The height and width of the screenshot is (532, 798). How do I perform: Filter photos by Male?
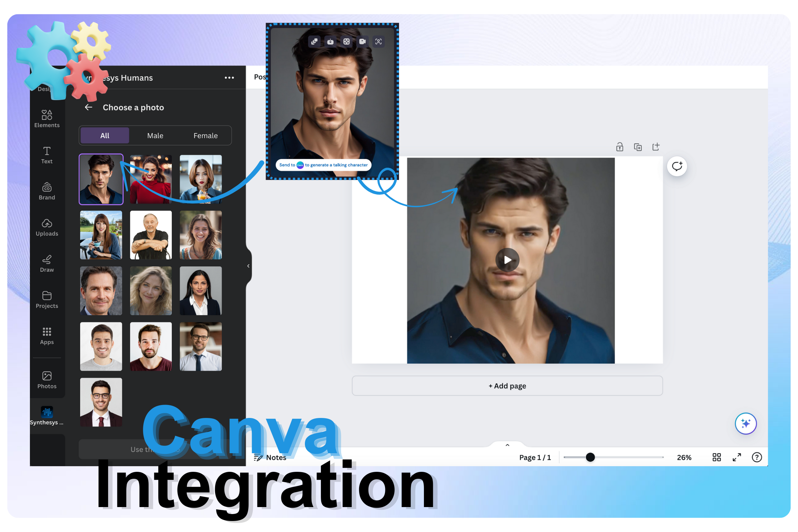pos(155,135)
